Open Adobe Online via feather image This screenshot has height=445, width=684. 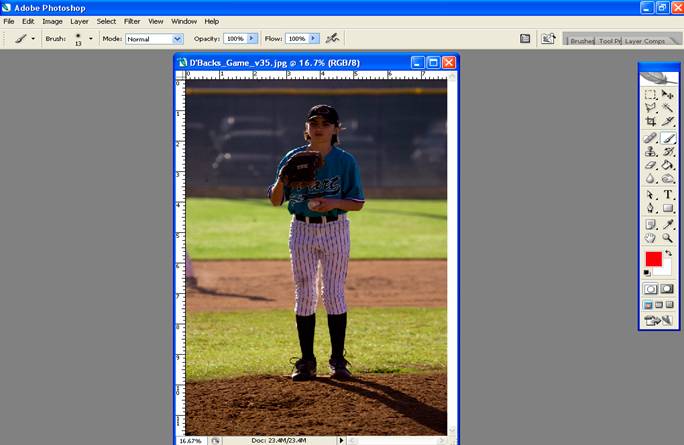tap(659, 79)
